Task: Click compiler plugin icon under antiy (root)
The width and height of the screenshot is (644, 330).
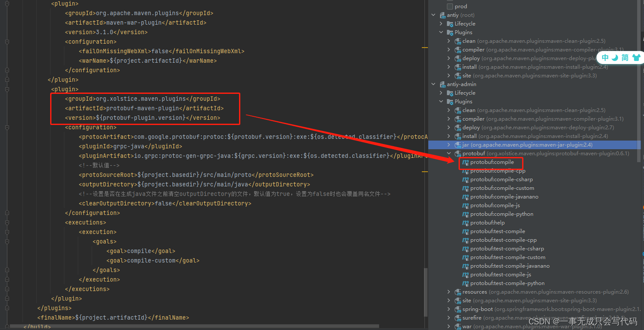Action: coord(458,50)
